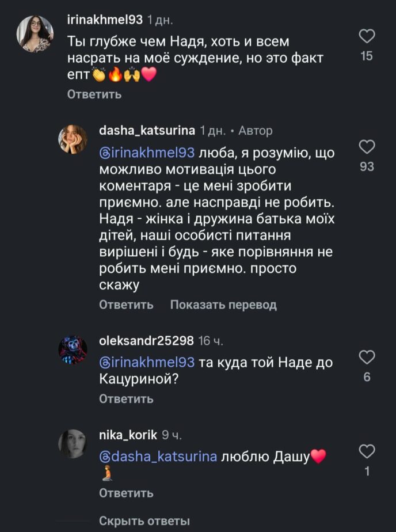Open username nika_korik
396x532 pixels.
click(128, 435)
